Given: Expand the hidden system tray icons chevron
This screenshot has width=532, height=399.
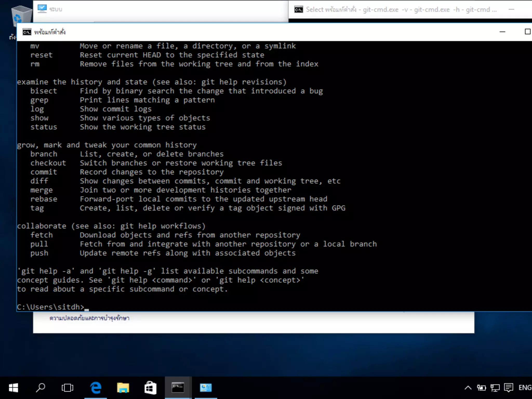Looking at the screenshot, I should click(x=468, y=388).
